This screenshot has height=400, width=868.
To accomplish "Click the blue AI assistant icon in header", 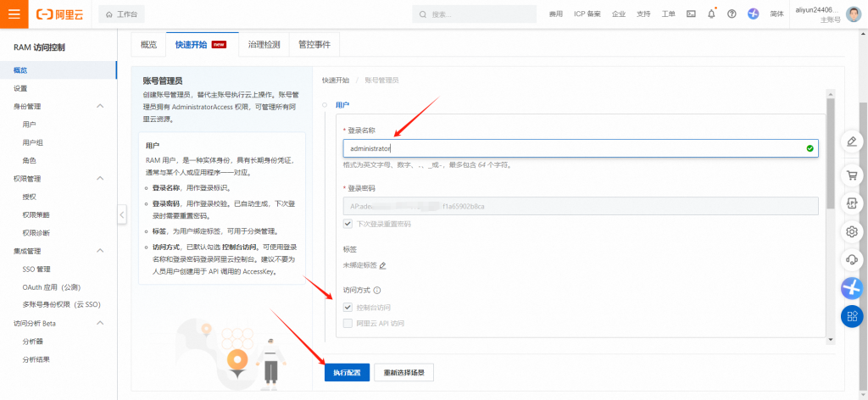I will coord(753,14).
